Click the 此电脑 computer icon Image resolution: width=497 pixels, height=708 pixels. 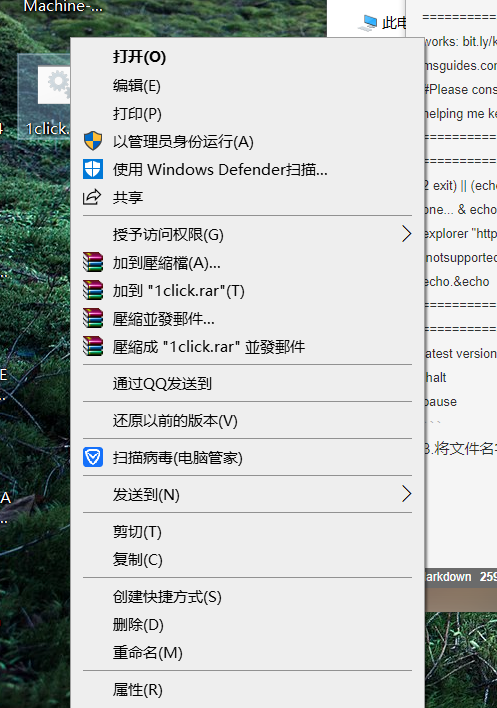click(369, 22)
